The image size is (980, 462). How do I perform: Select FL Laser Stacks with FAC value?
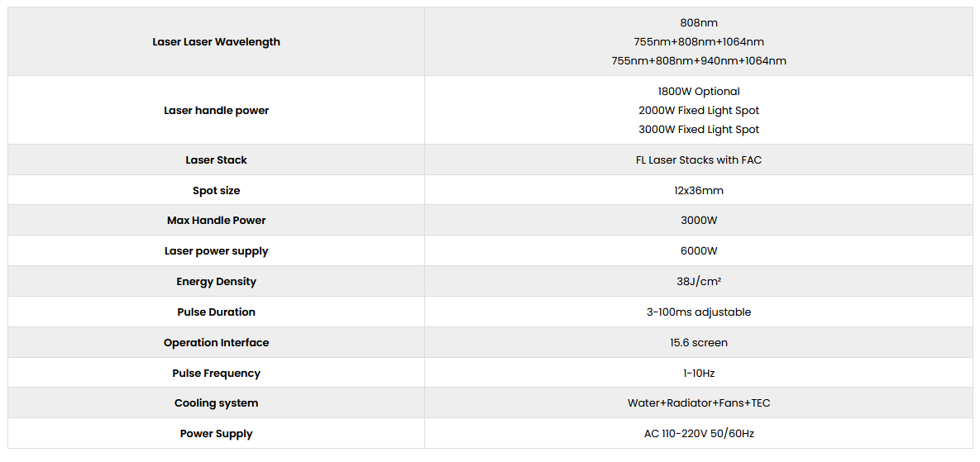[699, 160]
